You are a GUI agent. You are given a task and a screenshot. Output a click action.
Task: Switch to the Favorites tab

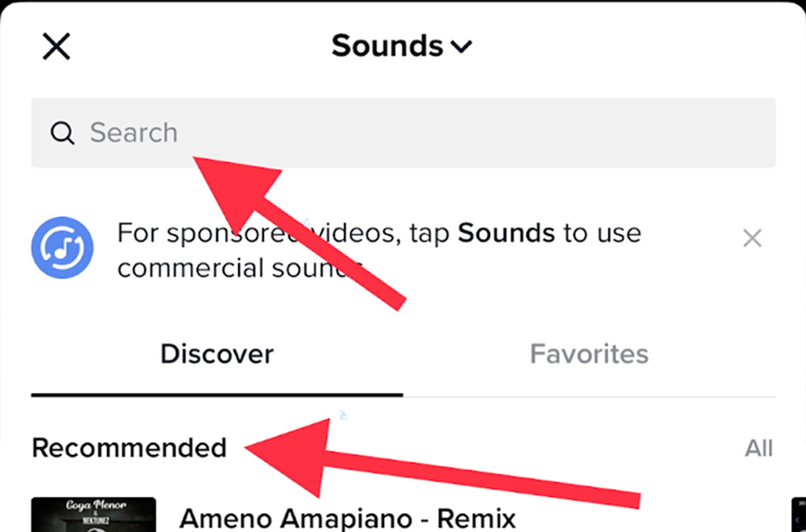point(589,354)
